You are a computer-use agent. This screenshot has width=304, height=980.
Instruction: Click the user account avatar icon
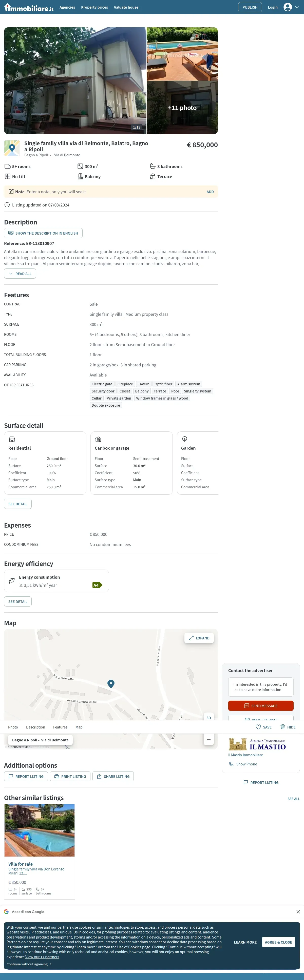pos(288,7)
